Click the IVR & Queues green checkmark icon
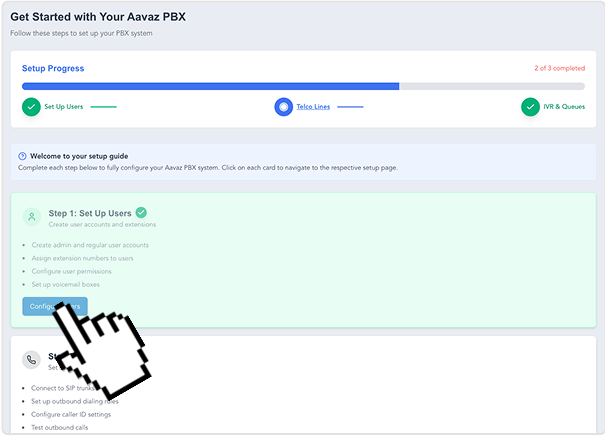Viewport: 605px width, 435px height. click(x=531, y=107)
